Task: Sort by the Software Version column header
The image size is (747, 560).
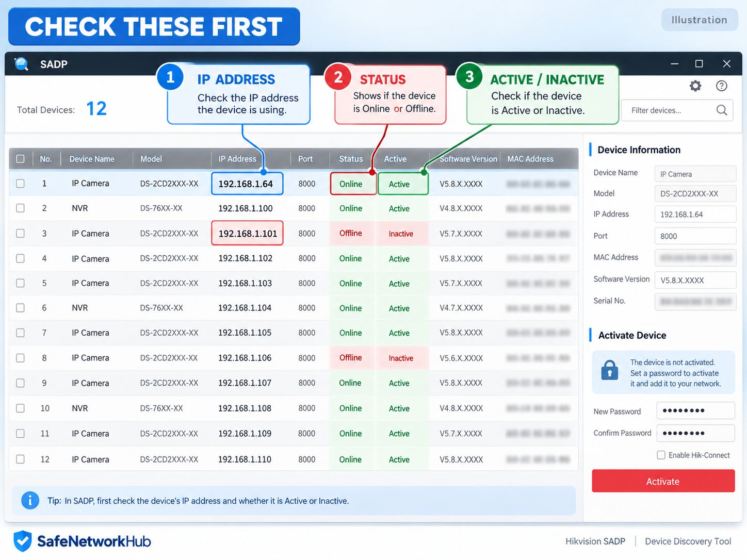Action: (468, 159)
